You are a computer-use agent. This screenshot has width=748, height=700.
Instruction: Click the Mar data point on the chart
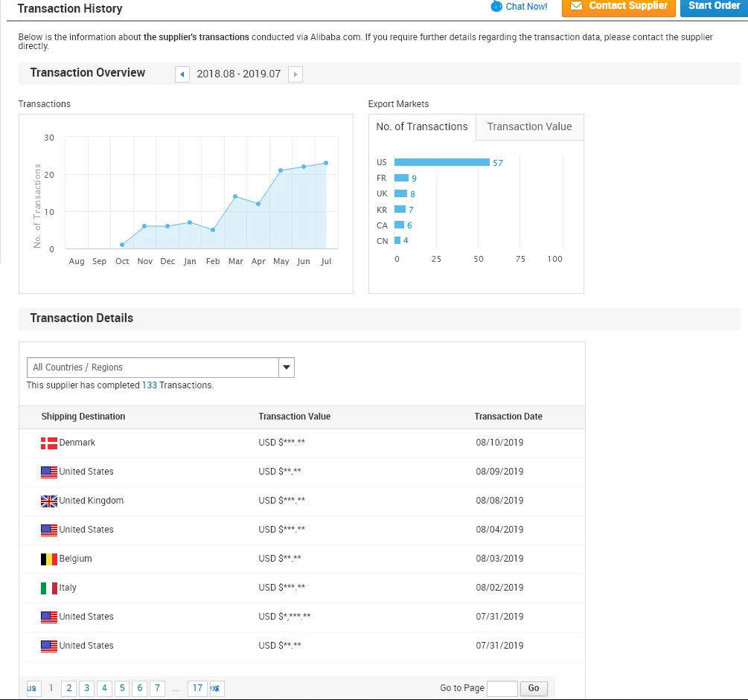[235, 196]
